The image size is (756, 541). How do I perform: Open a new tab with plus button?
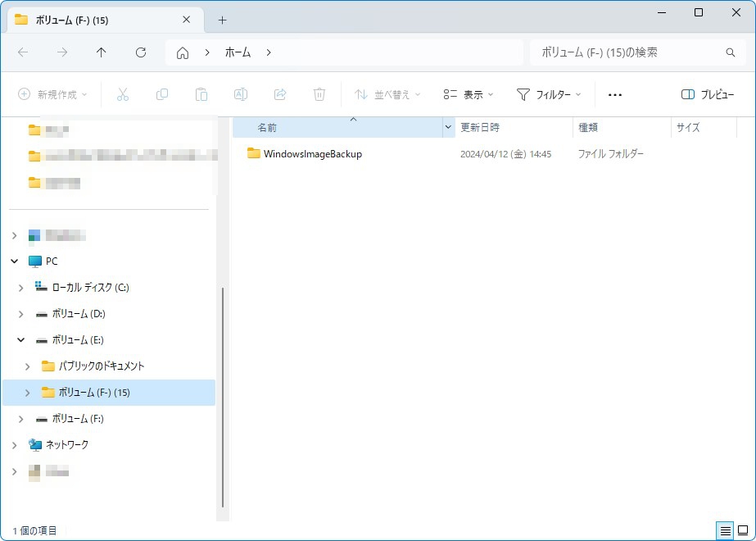tap(222, 20)
